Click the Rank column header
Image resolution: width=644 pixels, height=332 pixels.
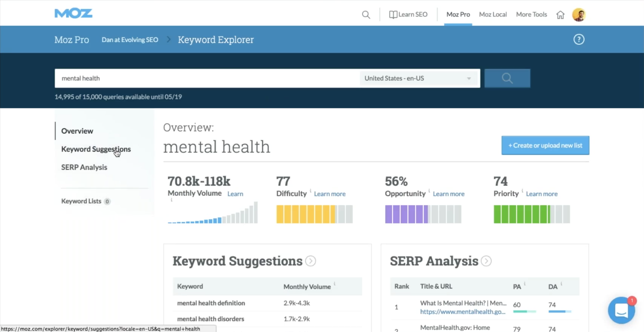coord(402,286)
